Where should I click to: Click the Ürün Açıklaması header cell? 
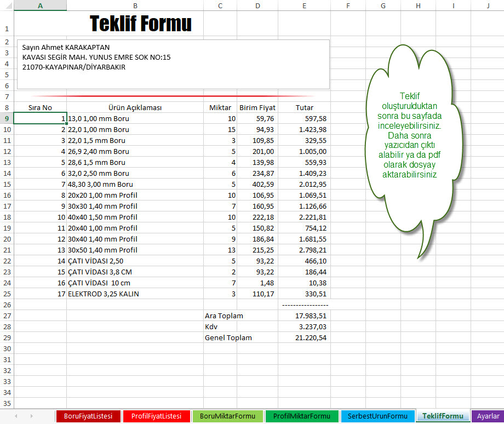coord(135,107)
